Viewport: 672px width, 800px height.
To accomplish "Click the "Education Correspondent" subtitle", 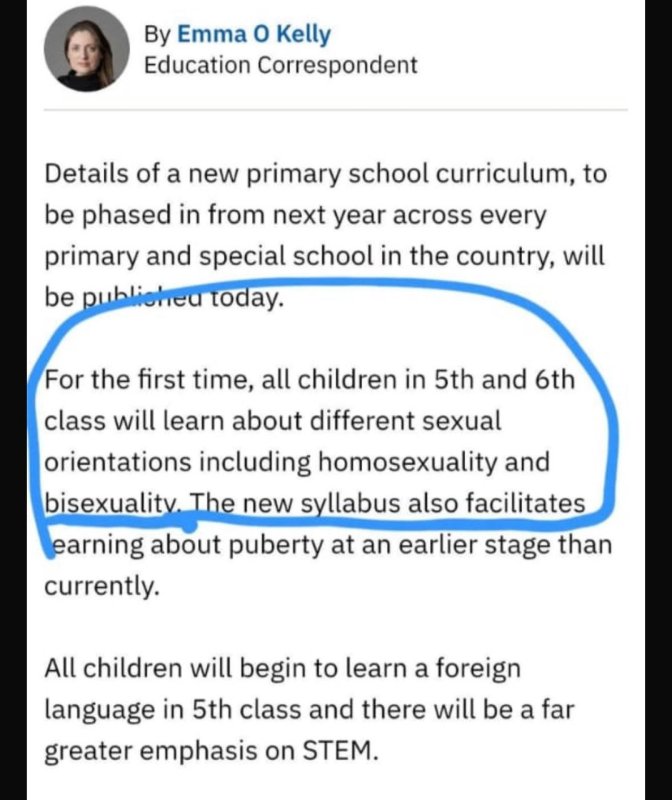I will [281, 66].
